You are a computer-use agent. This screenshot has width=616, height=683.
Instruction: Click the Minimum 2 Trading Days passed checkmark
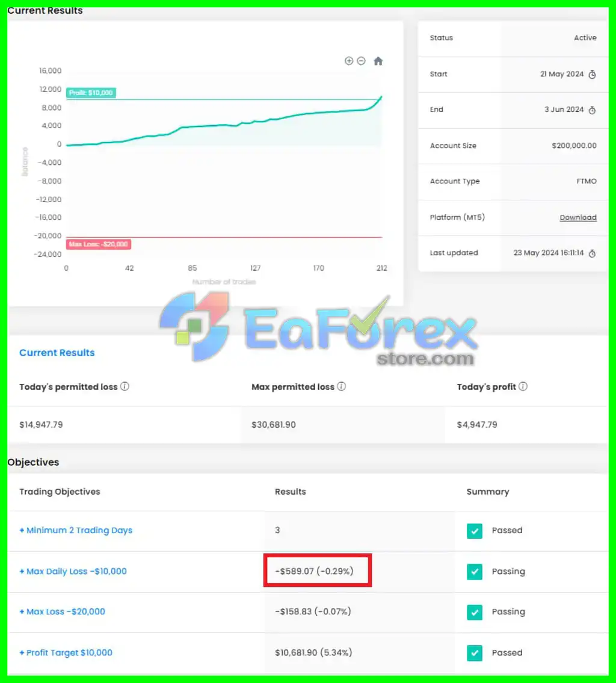tap(474, 531)
